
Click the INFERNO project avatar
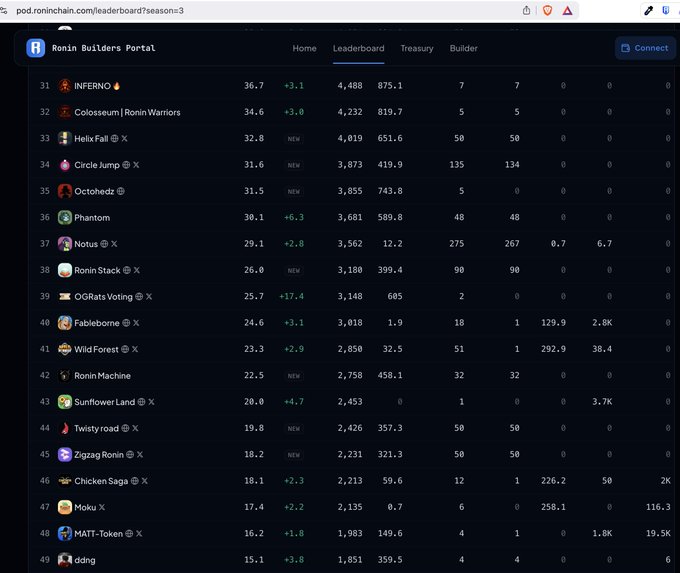65,86
